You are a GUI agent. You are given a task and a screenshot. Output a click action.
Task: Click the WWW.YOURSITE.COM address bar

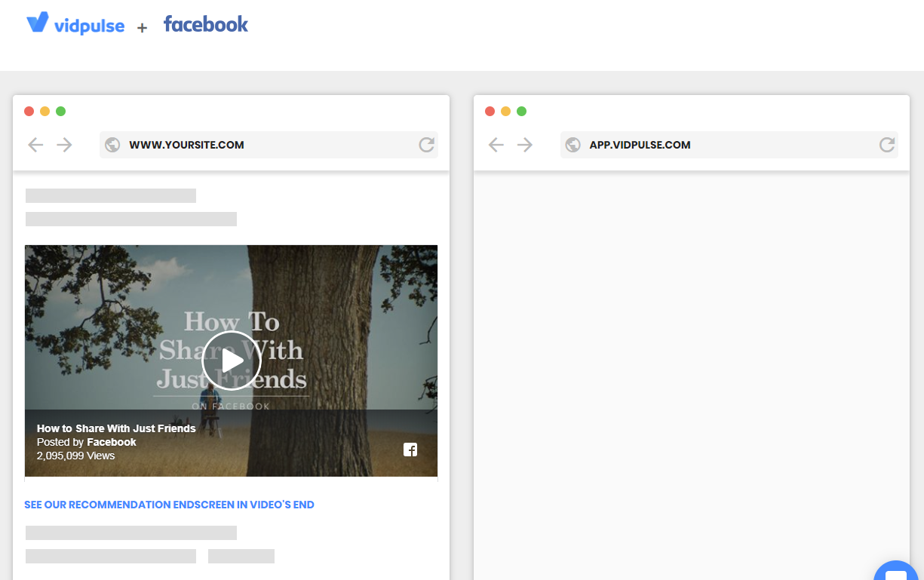click(x=269, y=145)
